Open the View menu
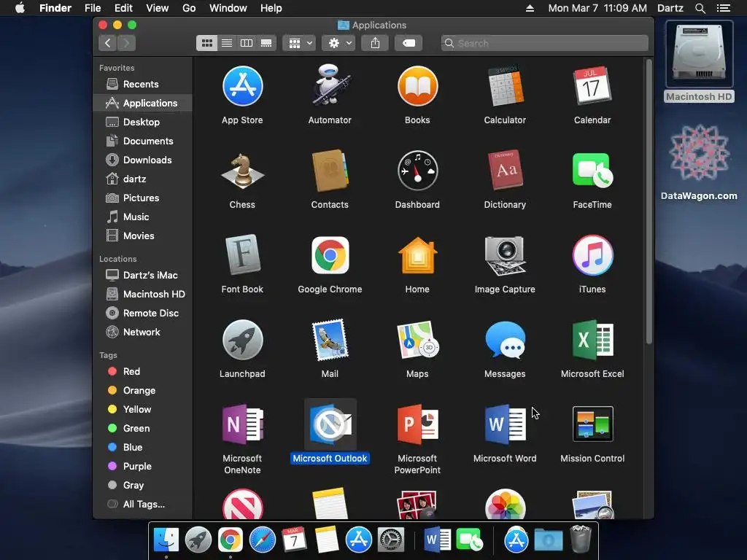The image size is (747, 560). coord(158,8)
